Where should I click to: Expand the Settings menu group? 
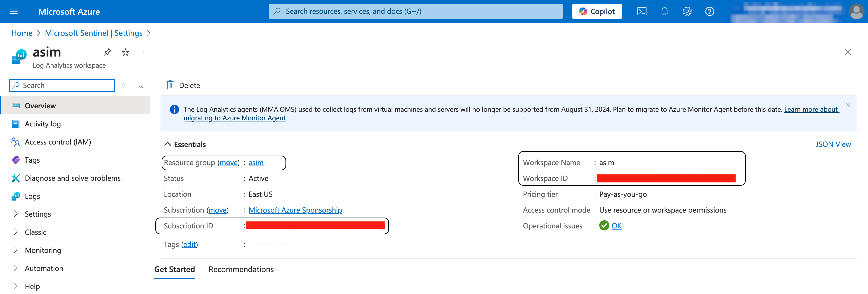pyautogui.click(x=16, y=214)
